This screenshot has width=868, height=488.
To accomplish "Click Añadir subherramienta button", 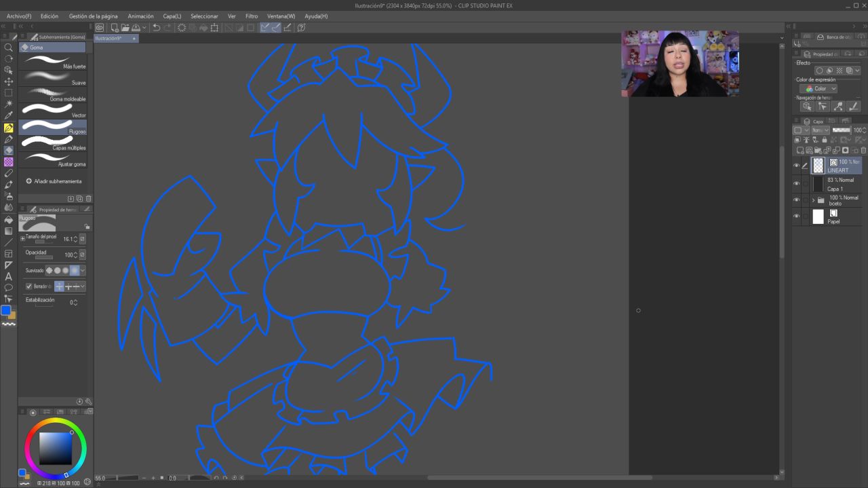I will tap(54, 181).
